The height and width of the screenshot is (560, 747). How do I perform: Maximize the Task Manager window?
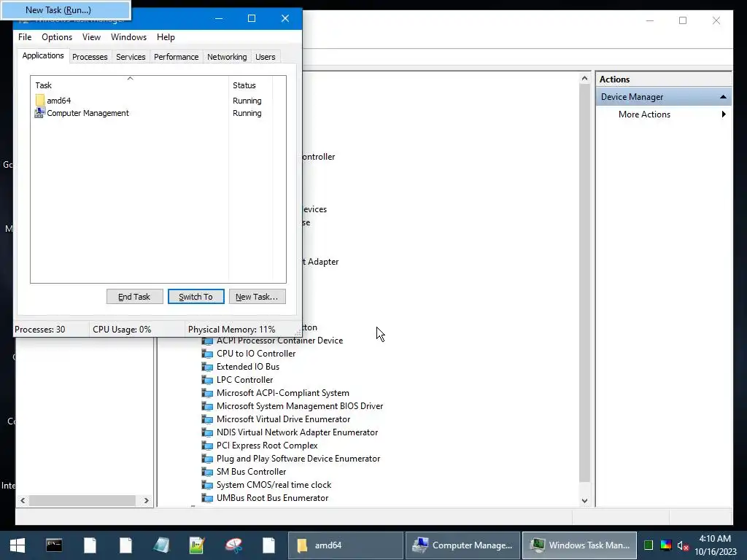coord(252,18)
